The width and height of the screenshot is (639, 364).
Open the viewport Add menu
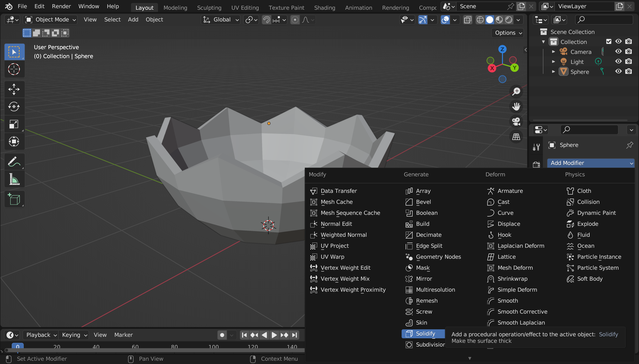(x=133, y=20)
